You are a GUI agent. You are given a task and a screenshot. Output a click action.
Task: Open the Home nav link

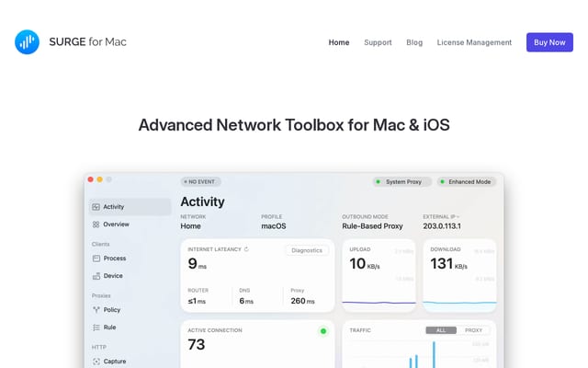[x=339, y=42]
